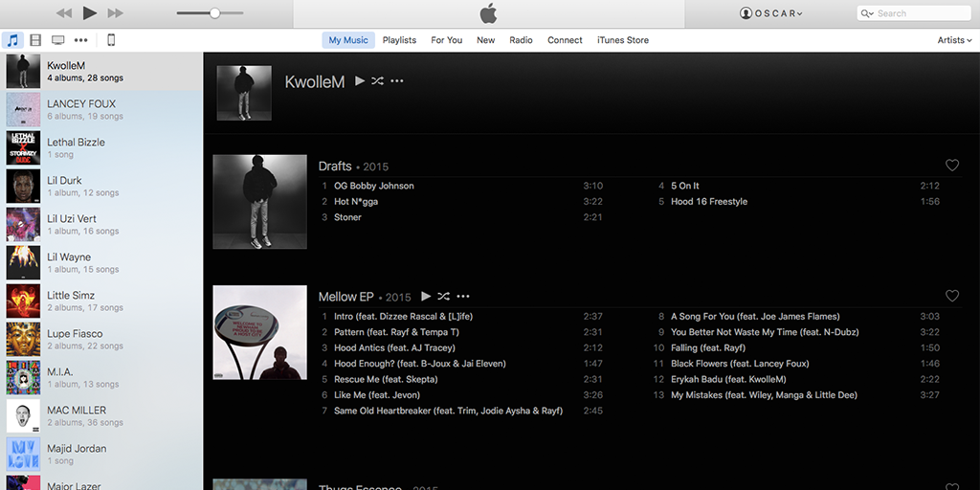Click the Search field
Screen dimensions: 980x490
(x=913, y=13)
